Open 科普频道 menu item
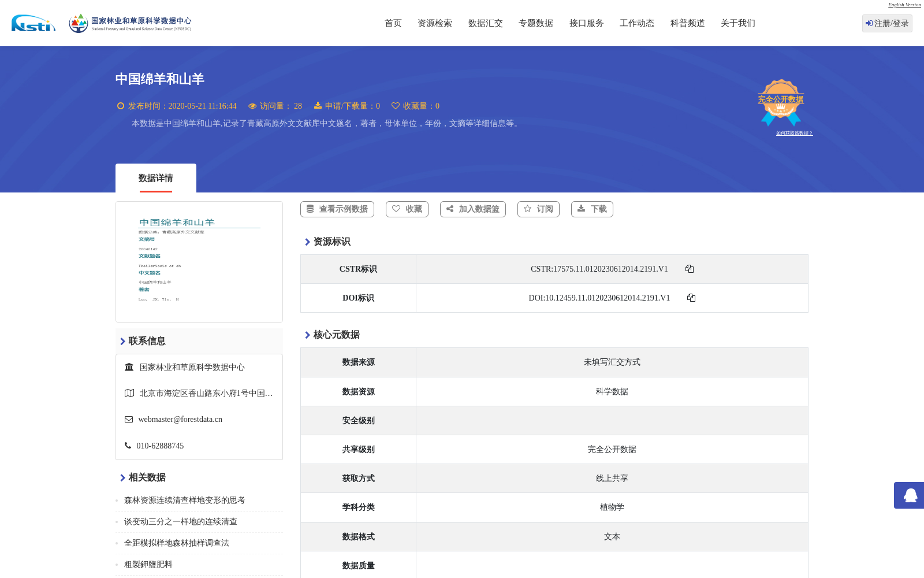 coord(688,23)
